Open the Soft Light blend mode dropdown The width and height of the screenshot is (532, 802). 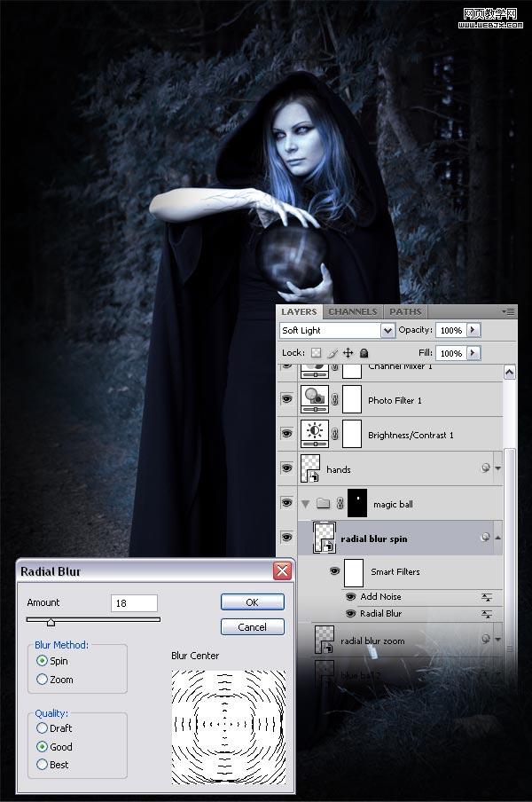point(387,330)
